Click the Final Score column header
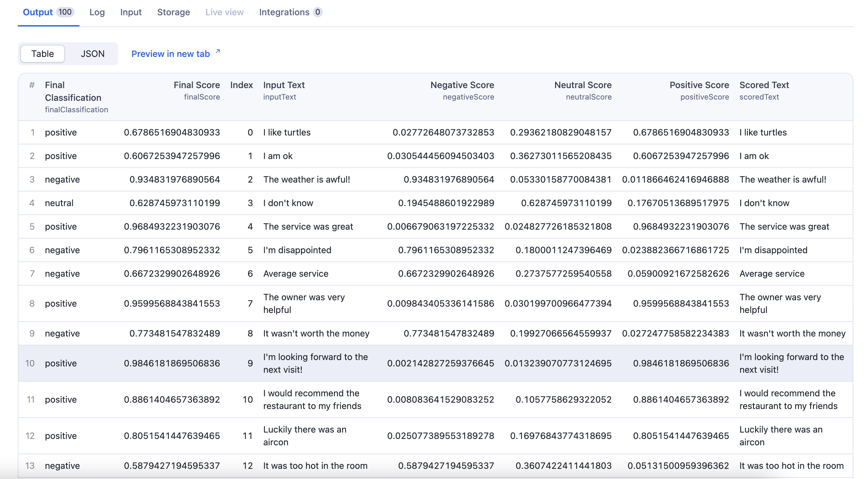868x479 pixels. pyautogui.click(x=197, y=91)
